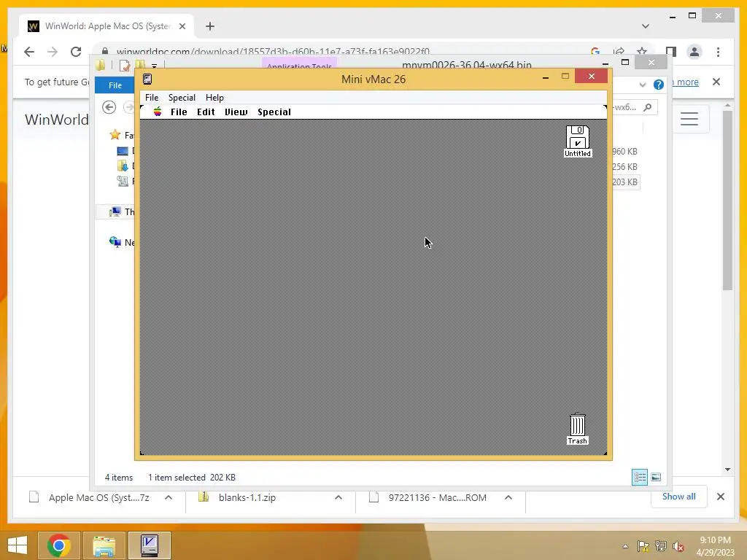Open a new Chrome tab

pos(209,26)
